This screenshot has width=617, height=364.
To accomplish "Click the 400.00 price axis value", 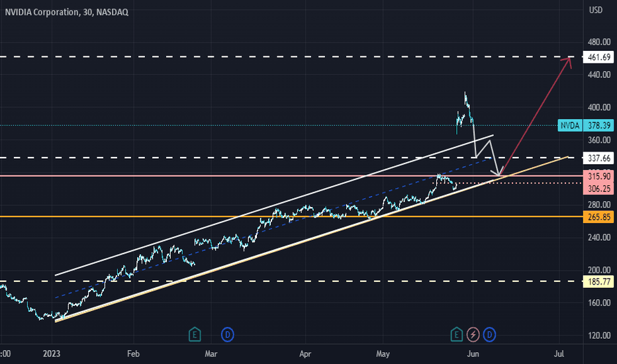I will pyautogui.click(x=599, y=107).
